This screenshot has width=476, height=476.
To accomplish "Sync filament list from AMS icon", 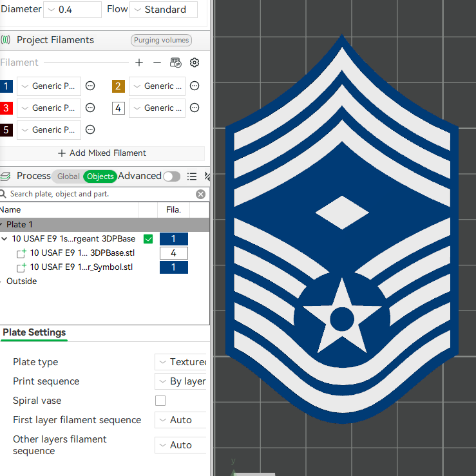I will 175,62.
